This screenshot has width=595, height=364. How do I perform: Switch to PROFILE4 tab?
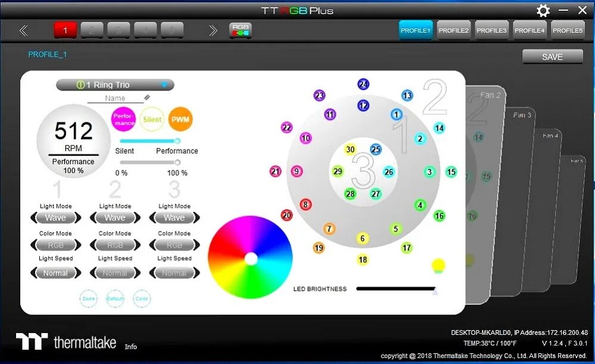529,30
